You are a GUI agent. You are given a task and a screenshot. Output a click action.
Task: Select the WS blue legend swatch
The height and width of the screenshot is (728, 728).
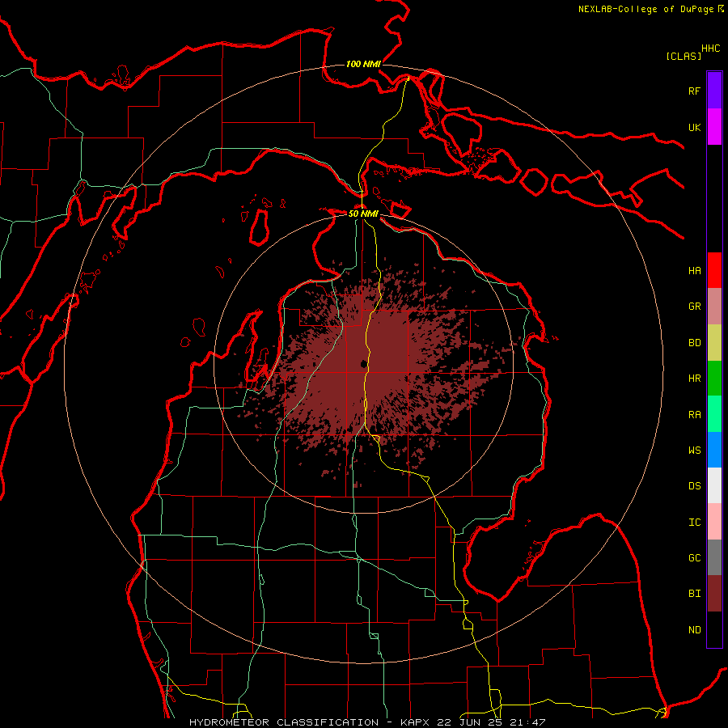[714, 450]
